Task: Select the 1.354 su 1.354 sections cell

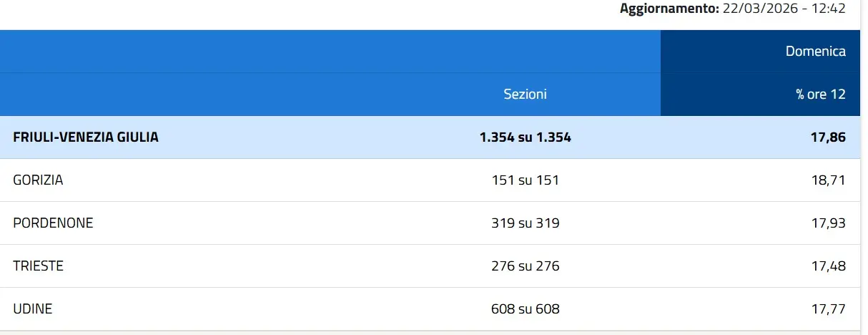Action: (525, 137)
